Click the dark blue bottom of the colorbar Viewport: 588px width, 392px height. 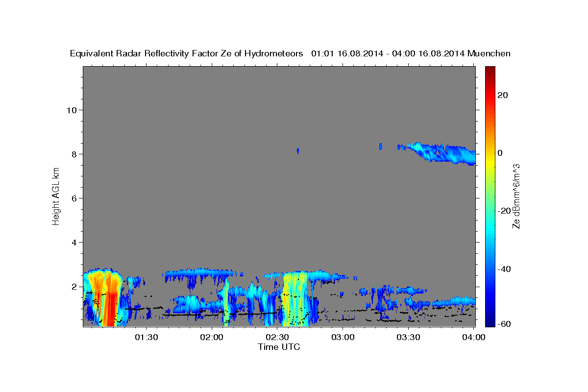(x=490, y=321)
